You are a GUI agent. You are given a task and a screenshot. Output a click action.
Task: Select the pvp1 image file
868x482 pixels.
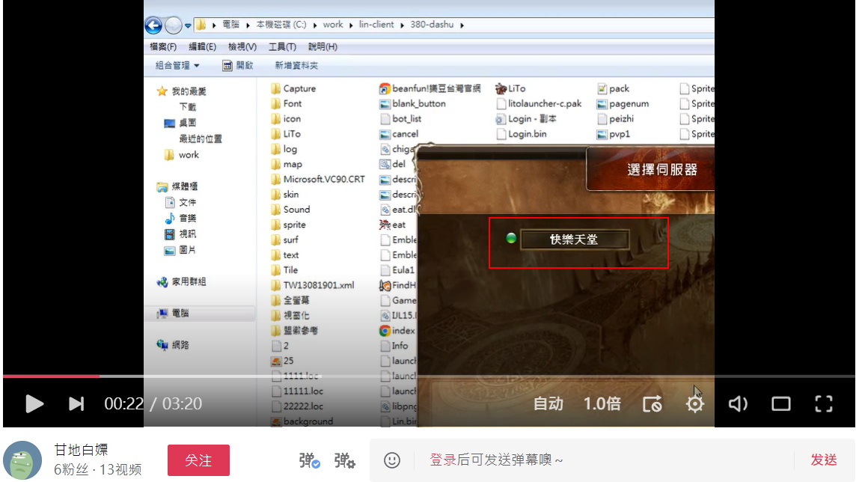[x=614, y=134]
